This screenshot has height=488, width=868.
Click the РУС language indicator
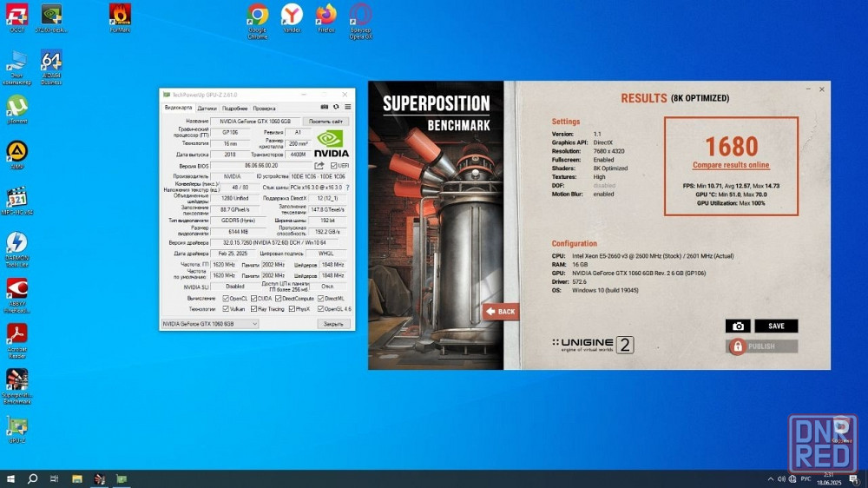tap(806, 479)
